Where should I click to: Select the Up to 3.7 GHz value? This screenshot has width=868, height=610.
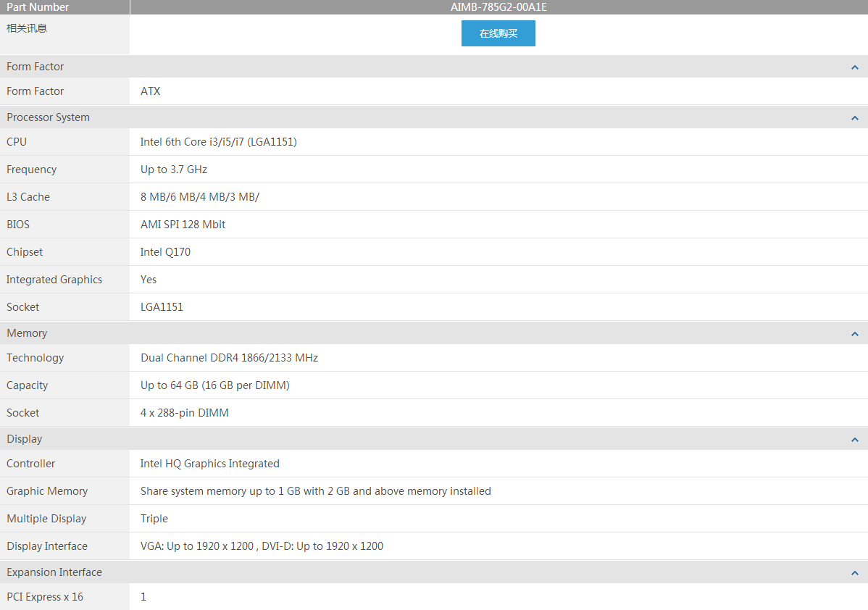pyautogui.click(x=174, y=170)
